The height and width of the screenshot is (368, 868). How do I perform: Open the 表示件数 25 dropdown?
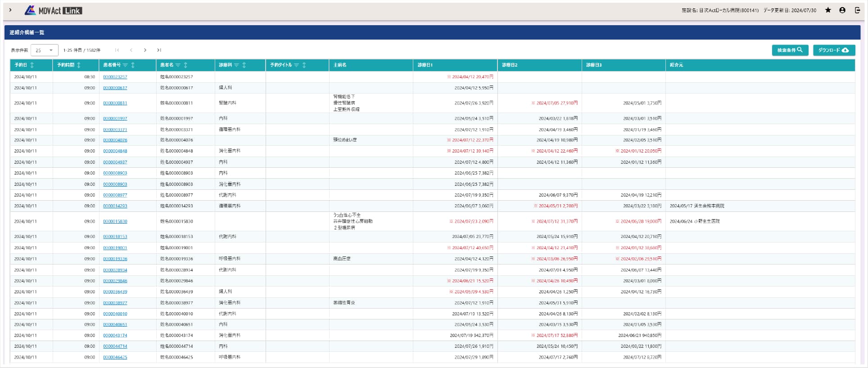(x=45, y=50)
